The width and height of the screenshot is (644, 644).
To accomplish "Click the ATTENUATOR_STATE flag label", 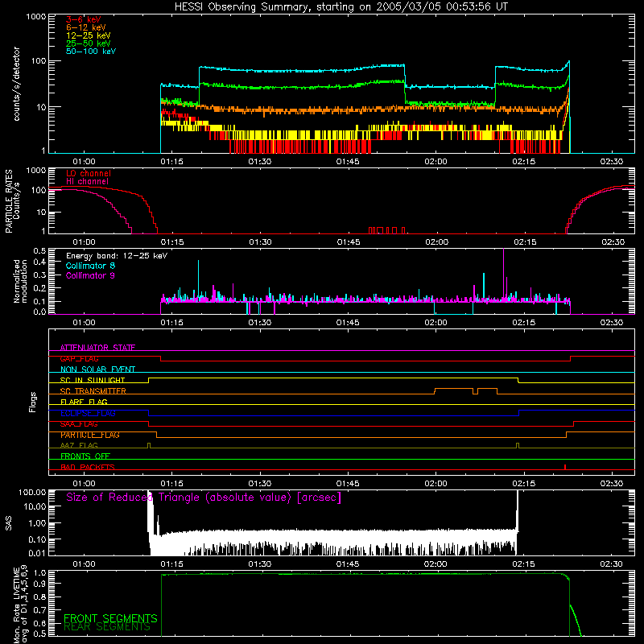I will point(97,348).
